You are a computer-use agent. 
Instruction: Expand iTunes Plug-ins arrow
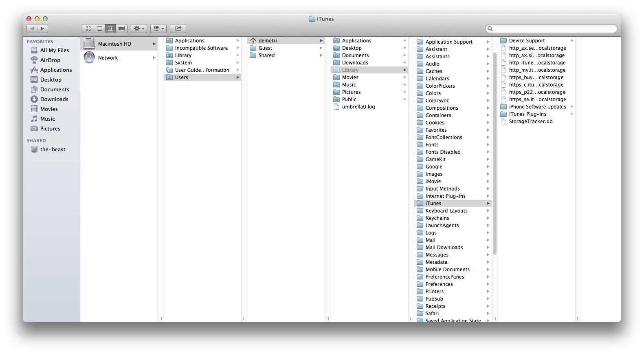pos(572,114)
